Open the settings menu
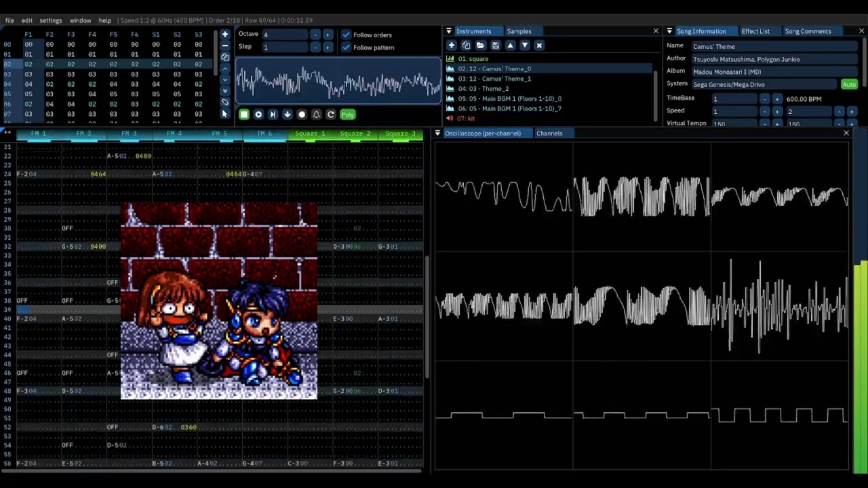868x488 pixels. pos(50,20)
